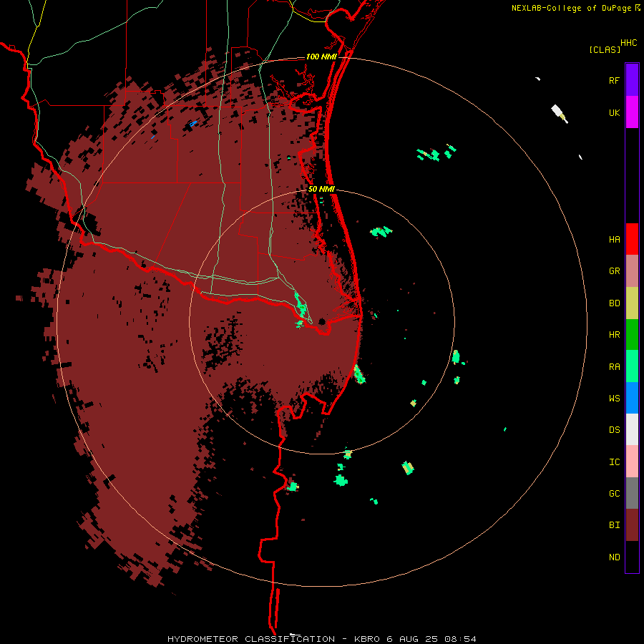The image size is (644, 644).
Task: Click the GR pink legend swatch
Action: click(x=632, y=271)
